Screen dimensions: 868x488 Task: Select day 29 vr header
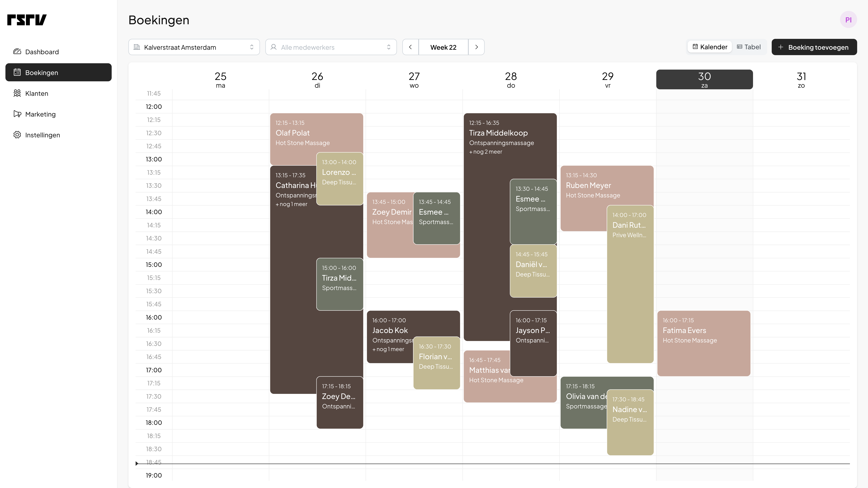coord(608,80)
